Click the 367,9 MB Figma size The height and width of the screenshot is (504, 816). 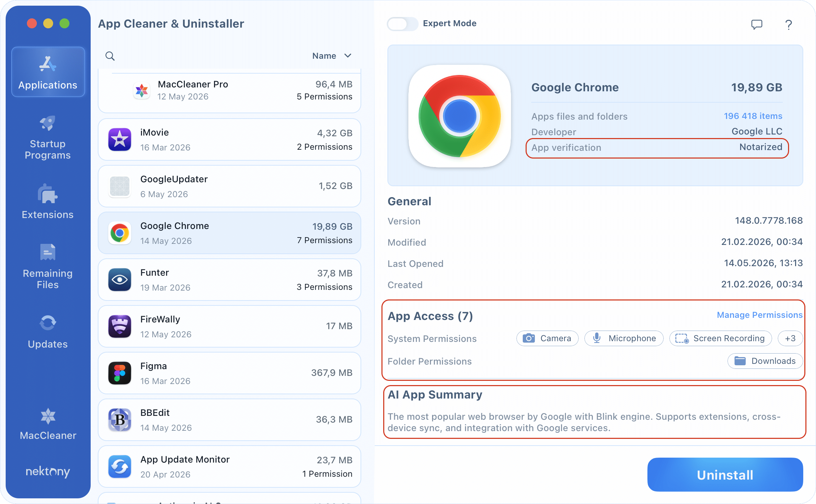pos(332,373)
